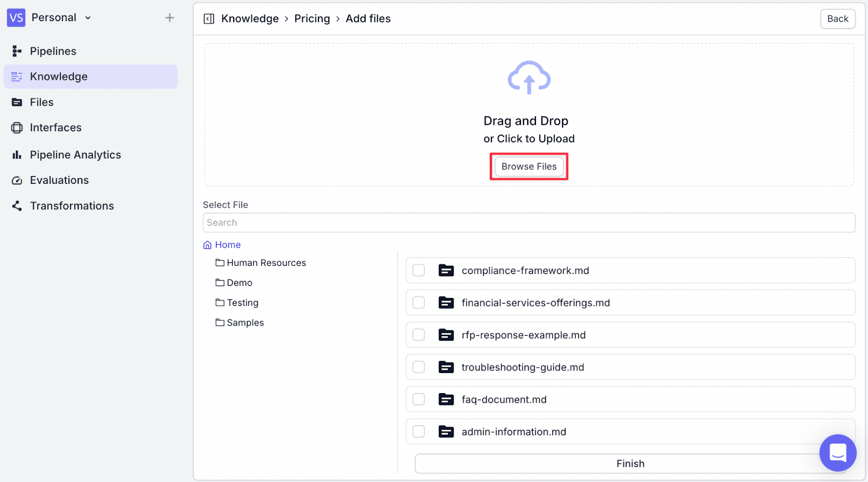Click the Human Resources folder icon
Viewport: 868px width, 482px height.
[220, 262]
